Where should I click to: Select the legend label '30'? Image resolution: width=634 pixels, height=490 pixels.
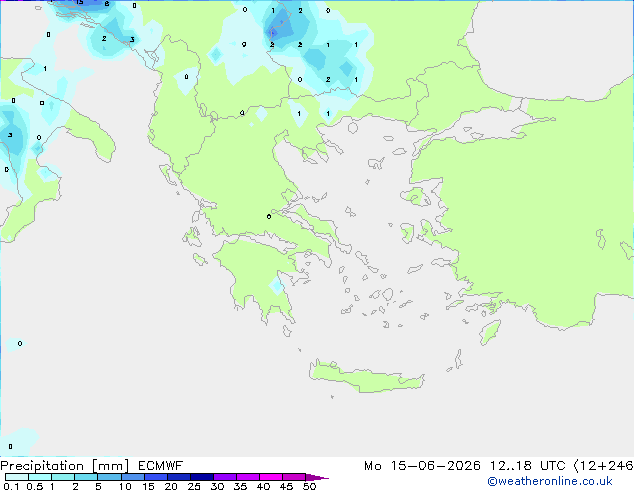217,486
